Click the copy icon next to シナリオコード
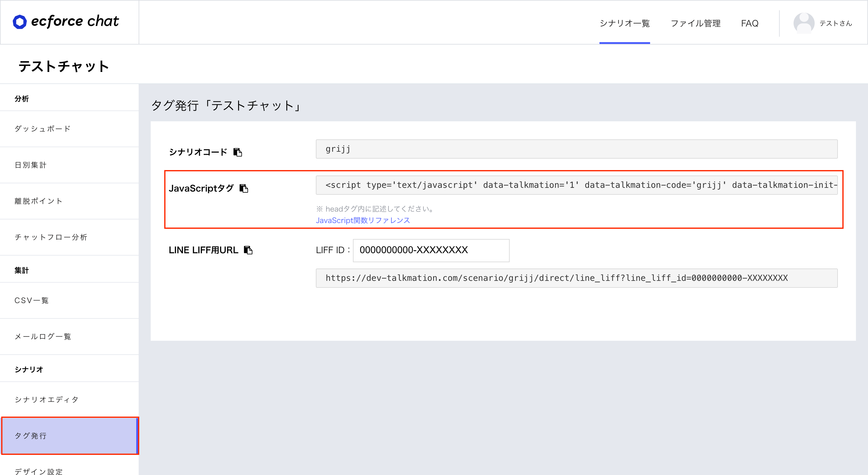This screenshot has width=868, height=475. click(238, 152)
